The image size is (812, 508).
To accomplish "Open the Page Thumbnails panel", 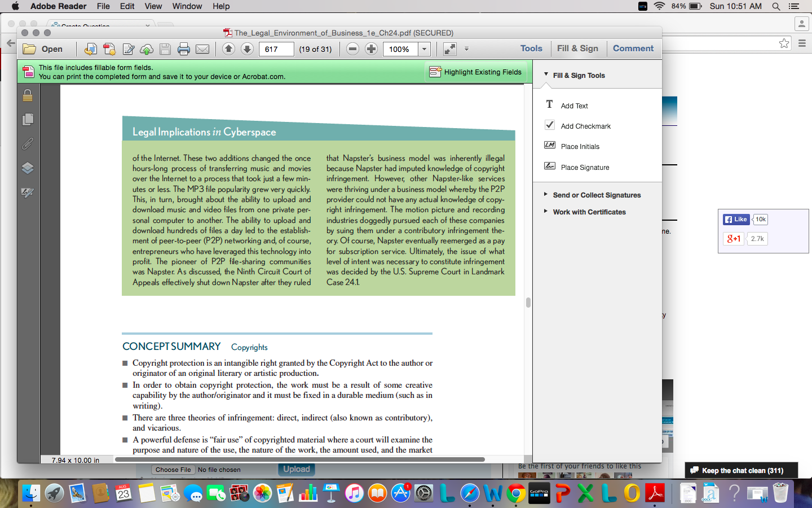I will [x=27, y=120].
